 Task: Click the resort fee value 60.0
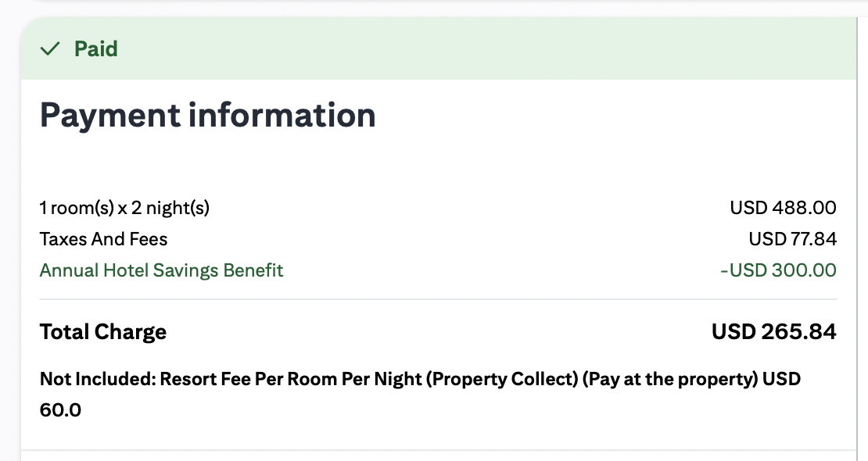[x=60, y=409]
